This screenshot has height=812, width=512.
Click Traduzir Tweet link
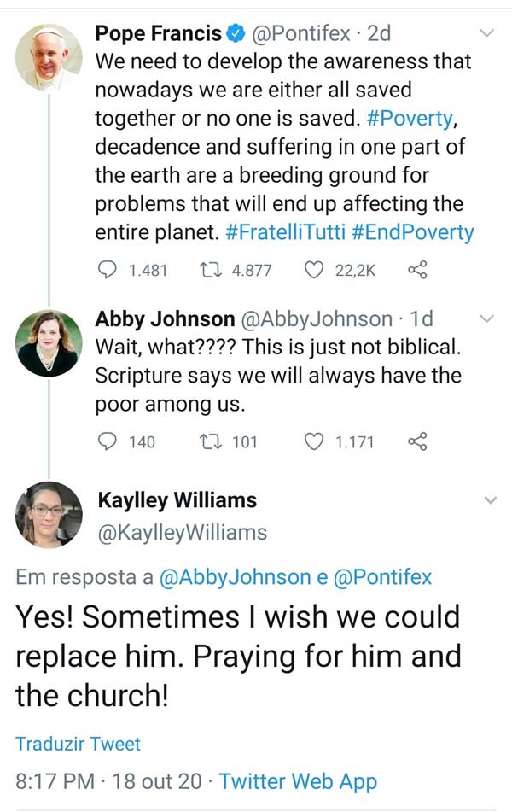[x=78, y=744]
